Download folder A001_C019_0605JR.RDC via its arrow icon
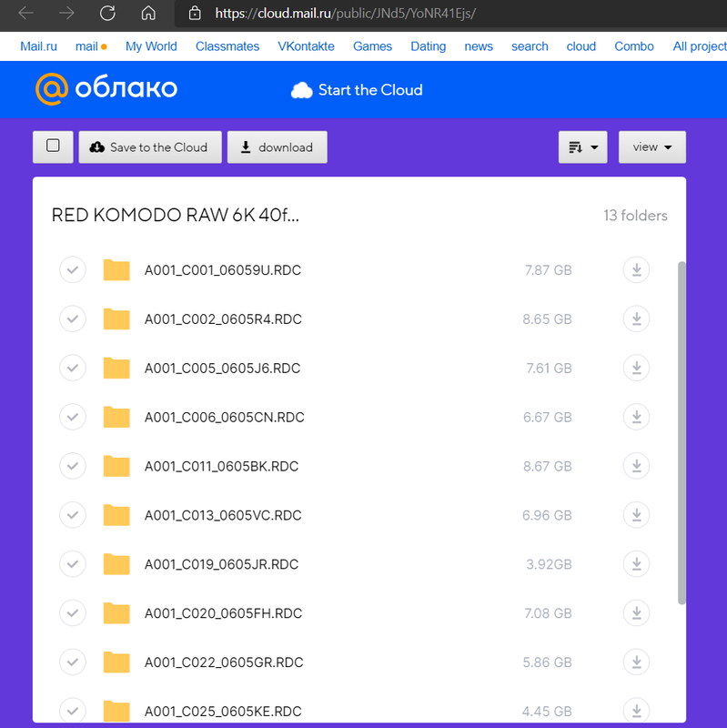Image resolution: width=727 pixels, height=728 pixels. pyautogui.click(x=636, y=563)
